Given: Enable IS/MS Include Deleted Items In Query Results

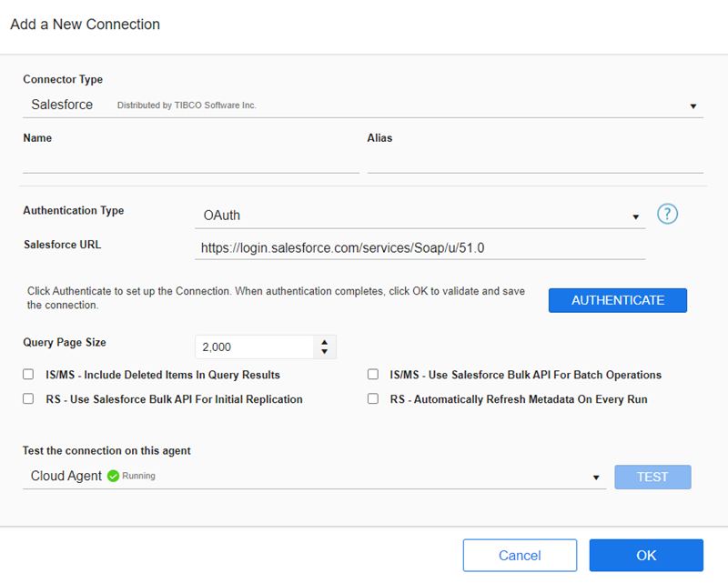Looking at the screenshot, I should click(28, 374).
